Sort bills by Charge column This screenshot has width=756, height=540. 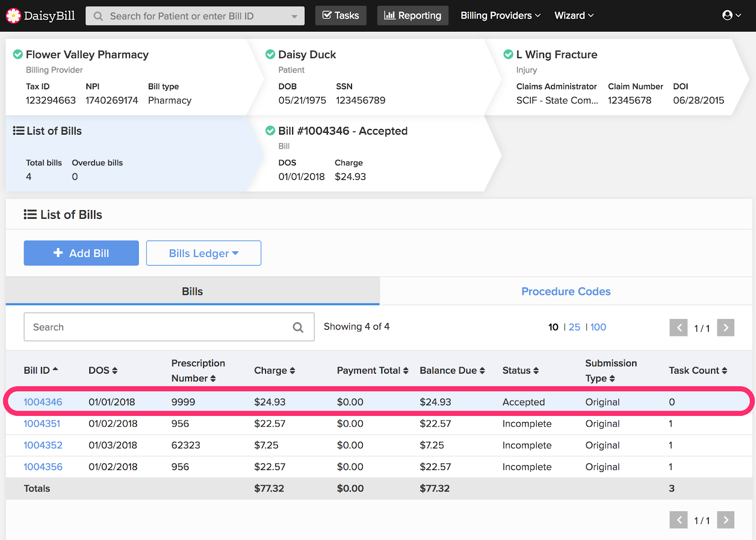275,370
